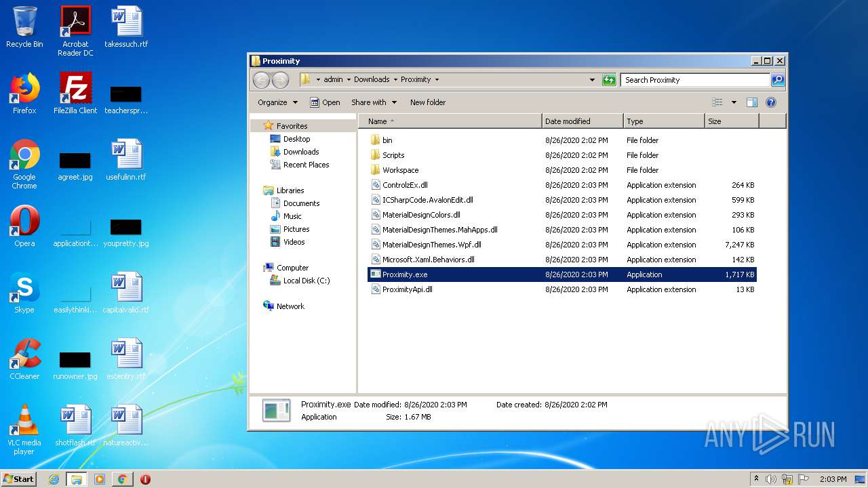Image resolution: width=868 pixels, height=488 pixels.
Task: Show hidden system tray icons
Action: tap(756, 479)
